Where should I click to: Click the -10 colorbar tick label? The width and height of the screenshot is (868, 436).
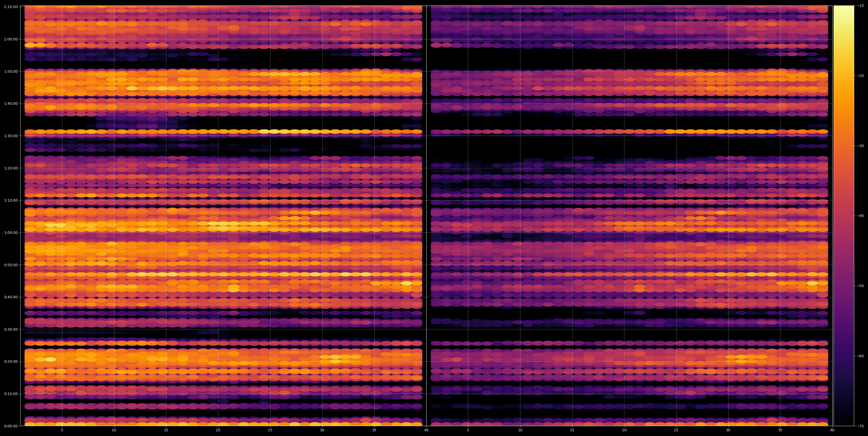[860, 5]
